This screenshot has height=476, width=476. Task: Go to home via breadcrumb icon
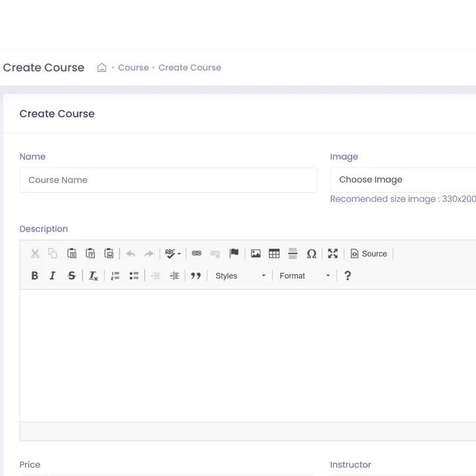coord(102,68)
